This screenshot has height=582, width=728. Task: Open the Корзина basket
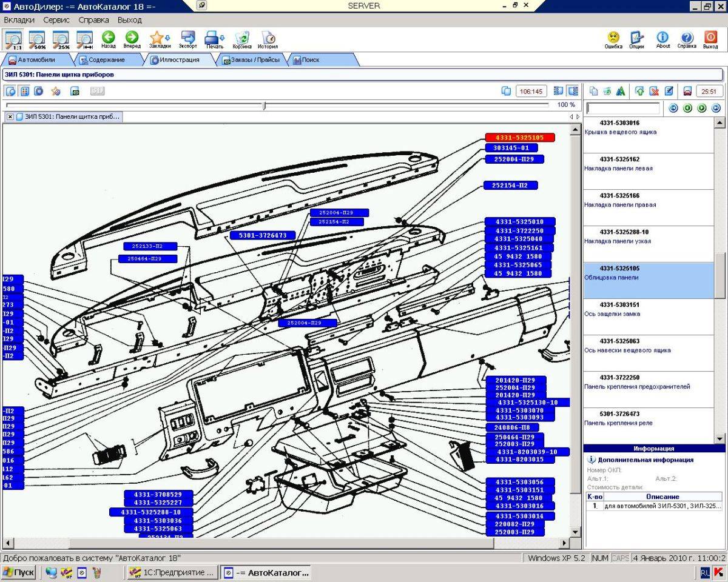(x=242, y=39)
